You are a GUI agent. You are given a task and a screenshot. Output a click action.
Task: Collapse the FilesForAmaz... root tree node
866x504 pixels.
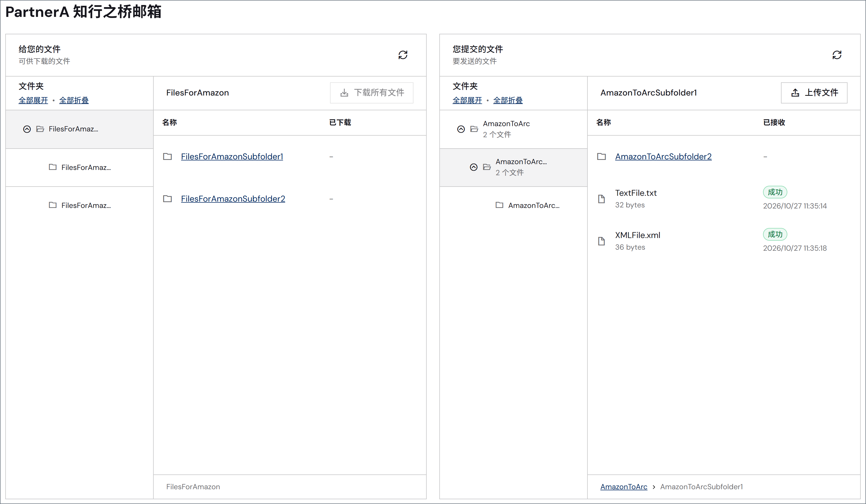(x=27, y=129)
